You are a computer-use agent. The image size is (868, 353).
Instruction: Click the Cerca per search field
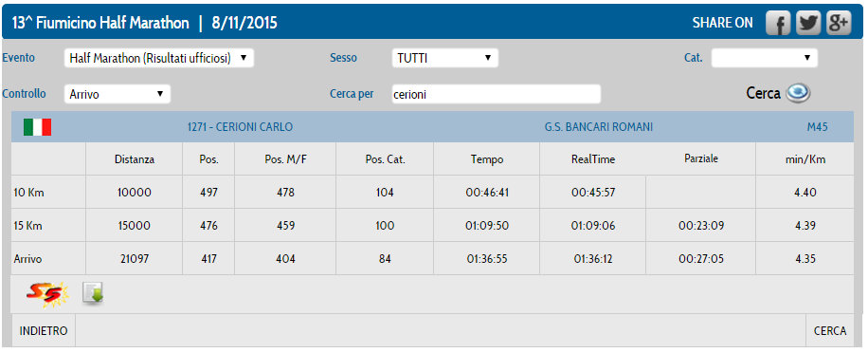point(496,94)
